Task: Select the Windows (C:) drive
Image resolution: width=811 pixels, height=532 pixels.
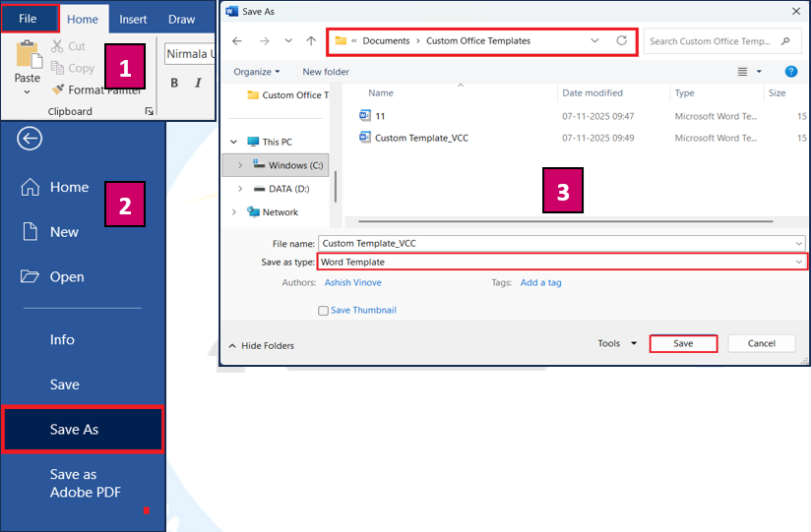Action: click(287, 165)
